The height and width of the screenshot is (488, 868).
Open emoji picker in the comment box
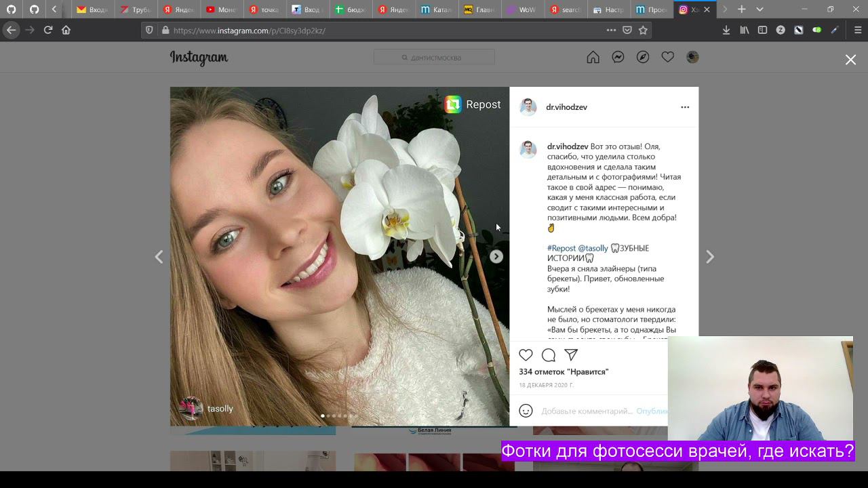(x=526, y=411)
